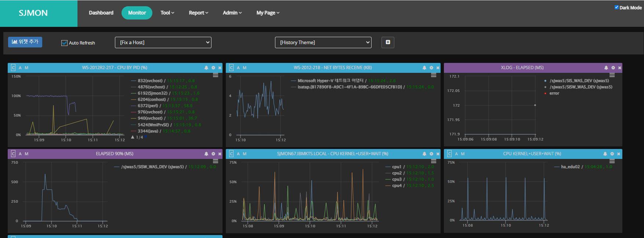Image resolution: width=644 pixels, height=238 pixels.
Task: Open the Fix a Host dropdown
Action: click(x=163, y=42)
